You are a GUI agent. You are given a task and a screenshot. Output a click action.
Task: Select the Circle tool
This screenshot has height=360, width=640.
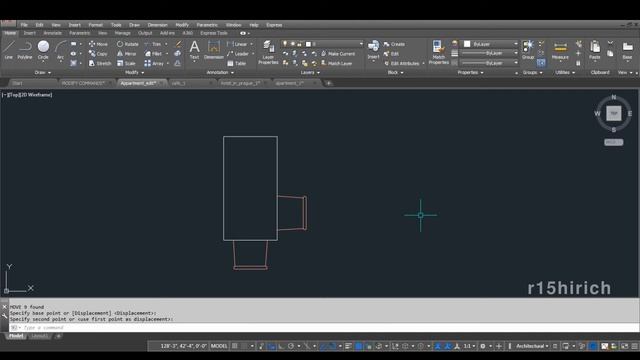(x=43, y=50)
